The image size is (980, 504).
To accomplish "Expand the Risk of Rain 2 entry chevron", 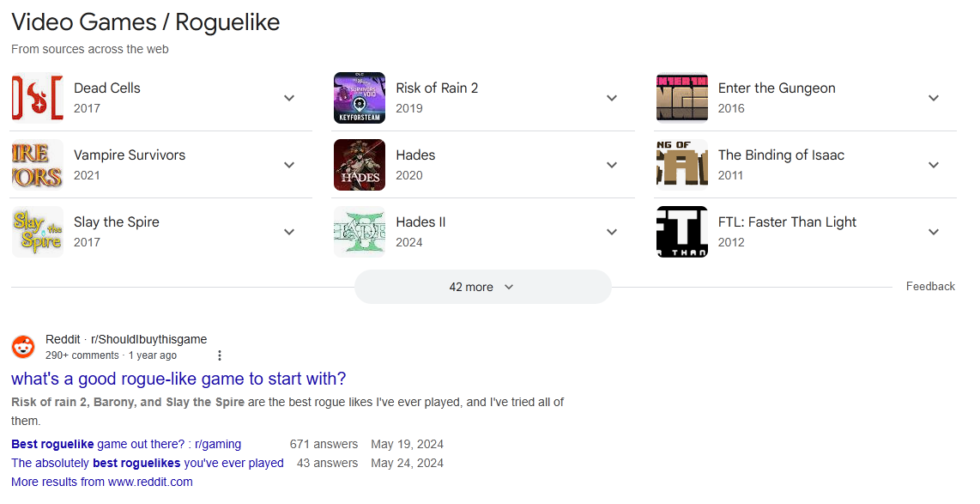I will (x=612, y=98).
